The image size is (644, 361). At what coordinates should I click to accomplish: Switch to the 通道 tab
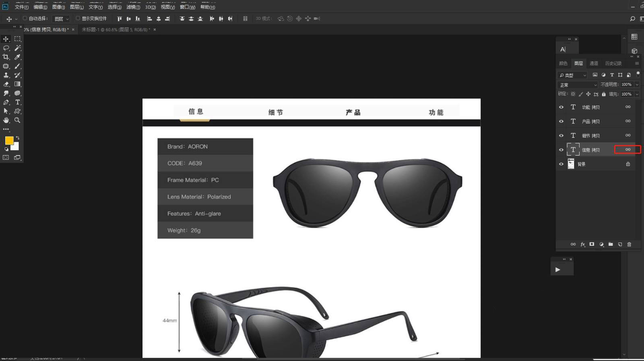(x=594, y=63)
